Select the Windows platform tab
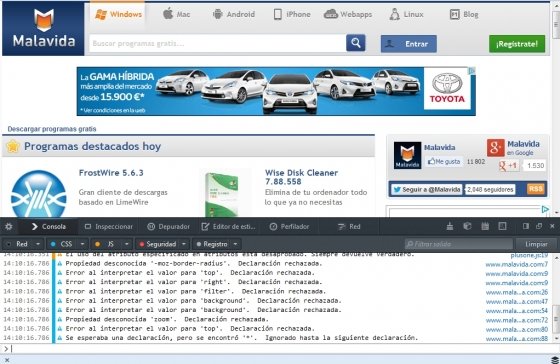 pyautogui.click(x=118, y=14)
